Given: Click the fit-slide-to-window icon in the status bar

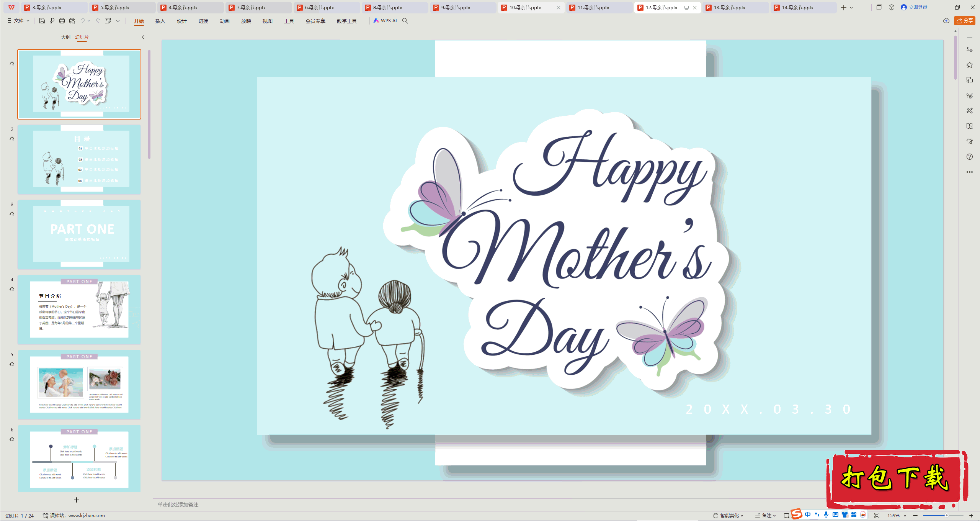Looking at the screenshot, I should pyautogui.click(x=877, y=516).
